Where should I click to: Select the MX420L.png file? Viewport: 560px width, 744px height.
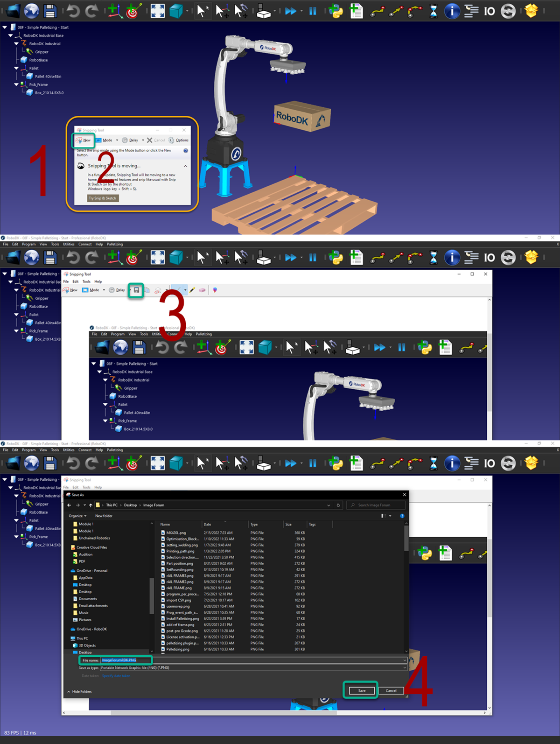pyautogui.click(x=176, y=533)
